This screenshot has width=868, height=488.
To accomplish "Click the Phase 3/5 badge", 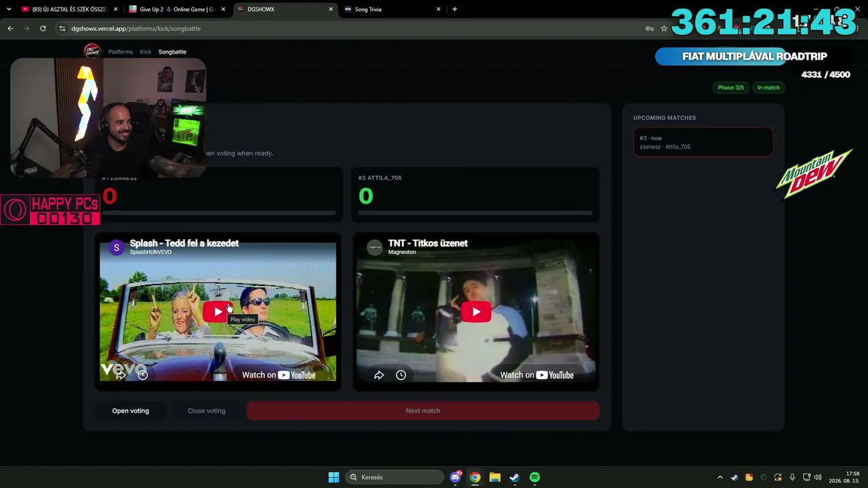I will [730, 87].
